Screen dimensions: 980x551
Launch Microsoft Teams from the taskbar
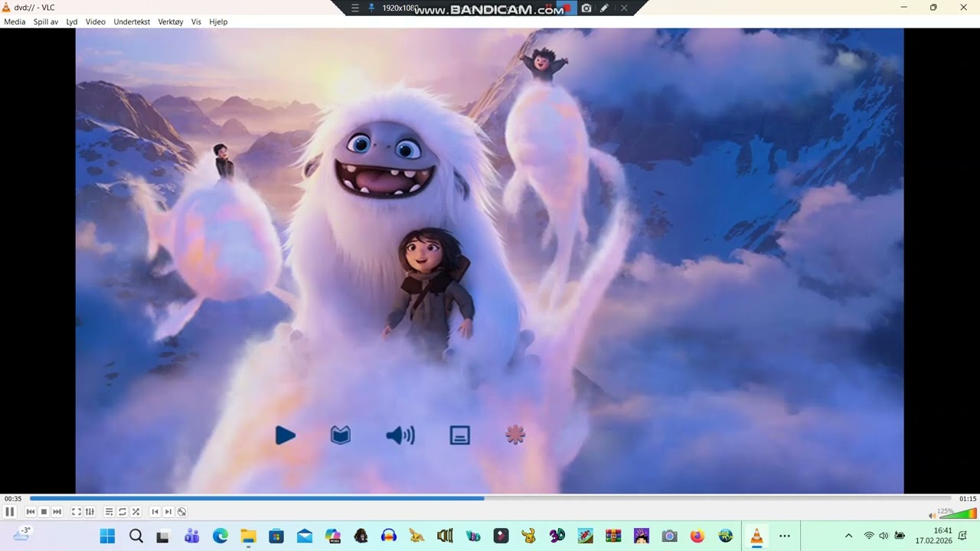(191, 536)
